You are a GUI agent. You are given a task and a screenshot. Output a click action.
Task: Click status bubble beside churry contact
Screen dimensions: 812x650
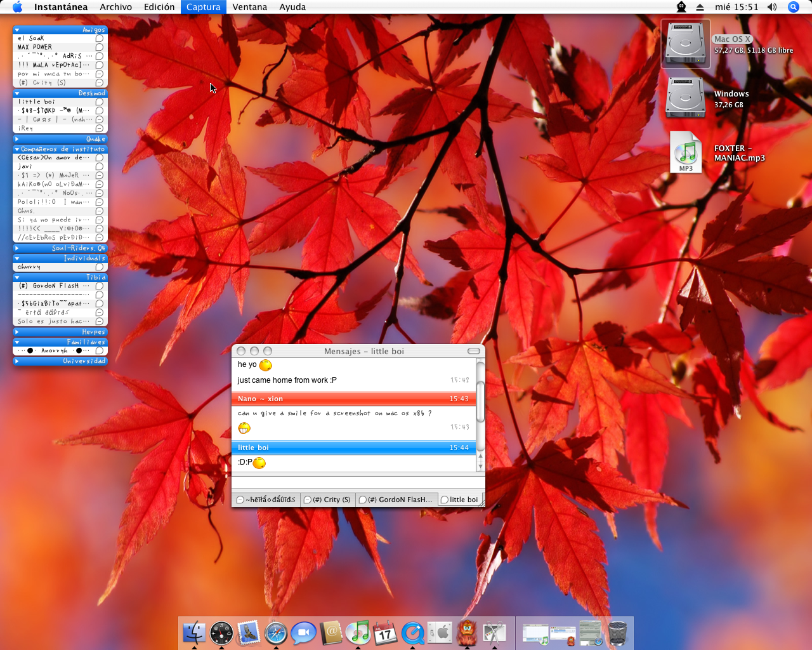point(100,267)
